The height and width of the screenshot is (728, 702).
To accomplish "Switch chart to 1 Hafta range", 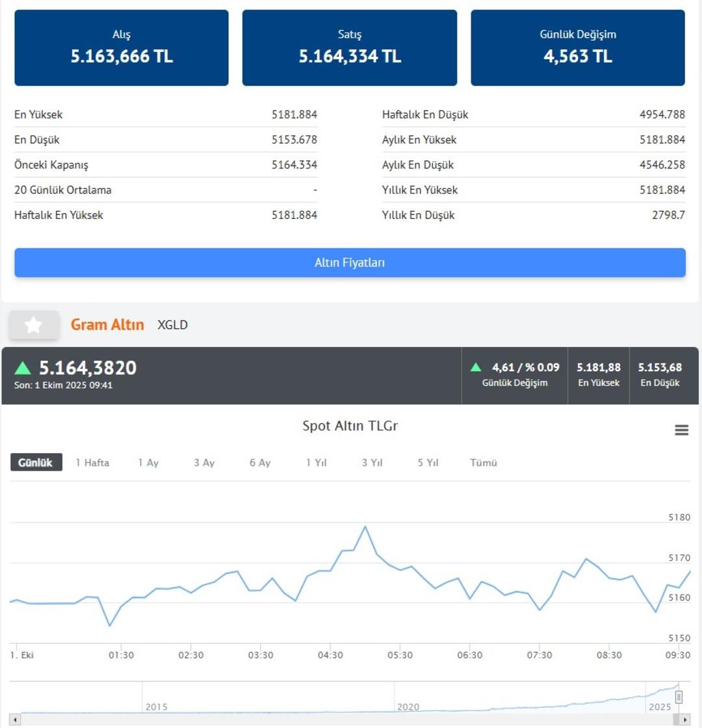I will 92,463.
